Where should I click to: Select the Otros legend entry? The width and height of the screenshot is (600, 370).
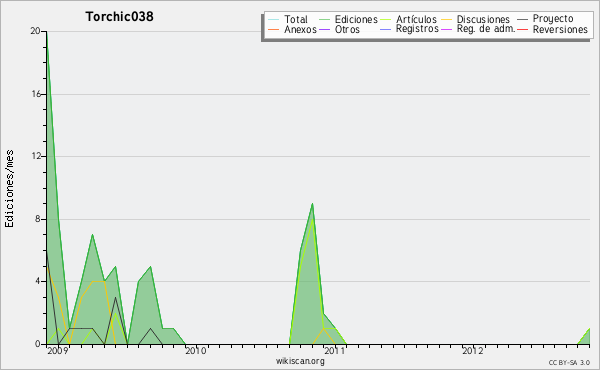(x=347, y=29)
